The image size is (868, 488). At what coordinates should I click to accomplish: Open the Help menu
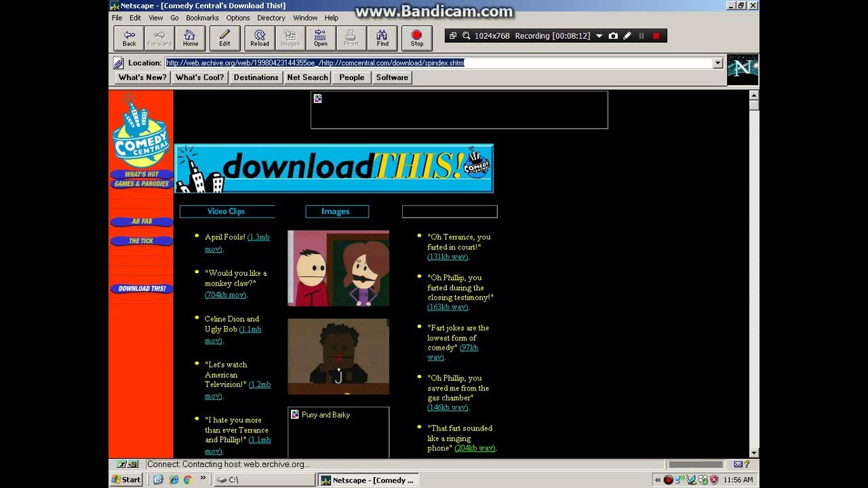(331, 18)
